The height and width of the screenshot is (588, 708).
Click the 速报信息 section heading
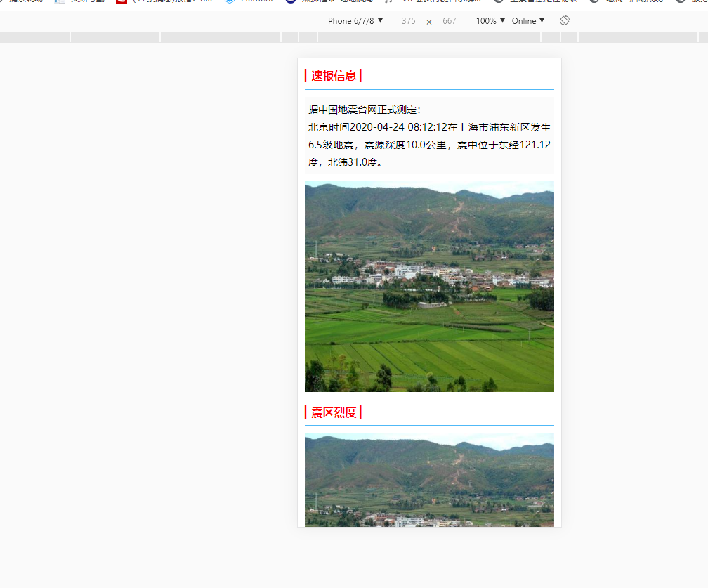click(334, 76)
